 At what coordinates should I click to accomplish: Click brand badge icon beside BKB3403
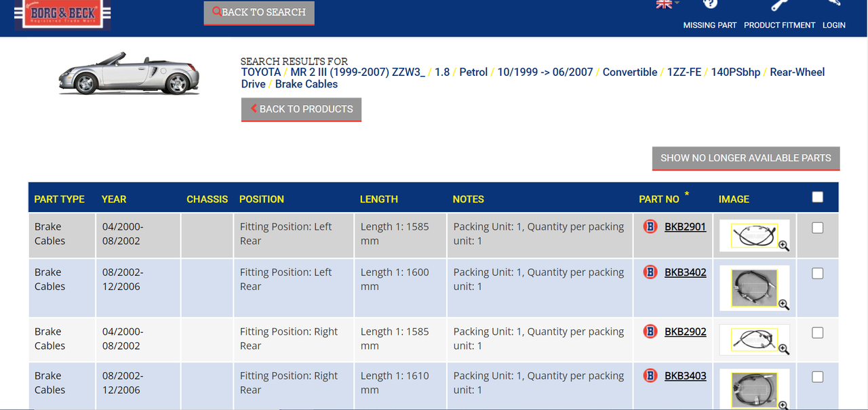(x=650, y=375)
